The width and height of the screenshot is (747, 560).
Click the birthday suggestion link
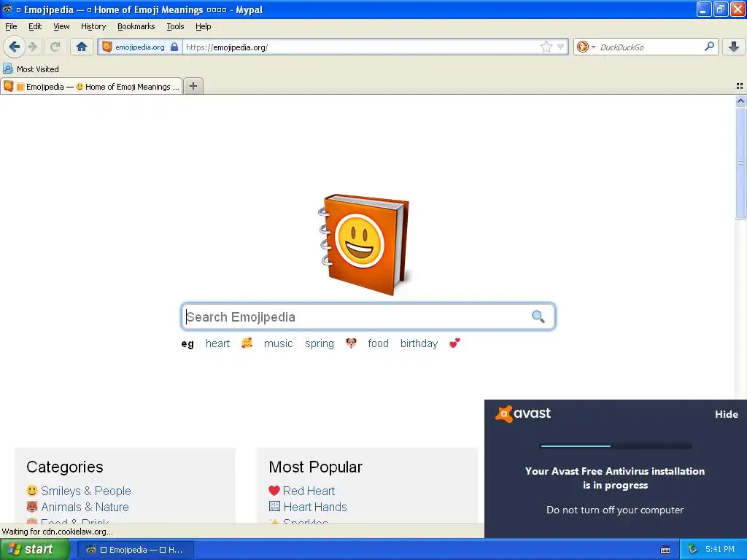419,343
